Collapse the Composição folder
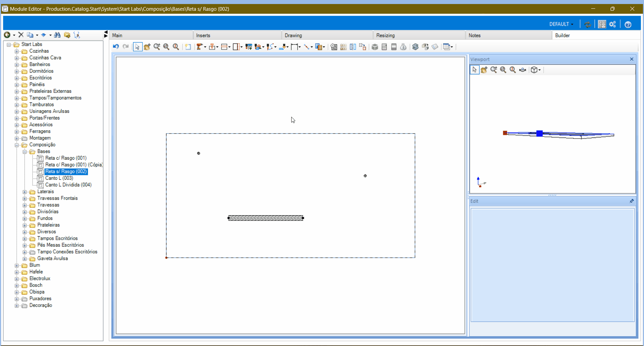Viewport: 644px width, 346px height. click(x=17, y=145)
